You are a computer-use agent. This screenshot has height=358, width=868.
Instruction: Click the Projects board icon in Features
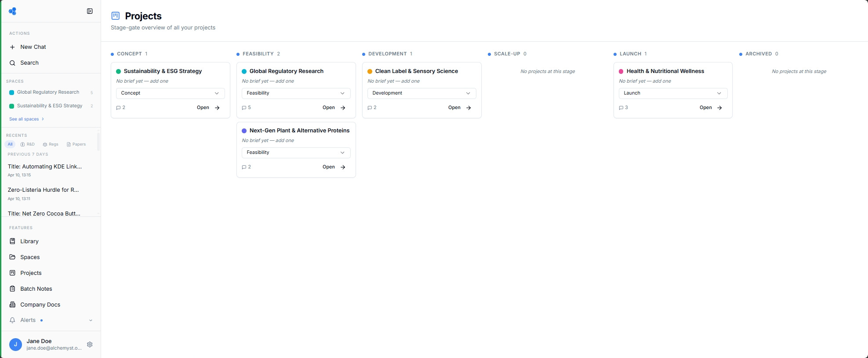point(12,273)
